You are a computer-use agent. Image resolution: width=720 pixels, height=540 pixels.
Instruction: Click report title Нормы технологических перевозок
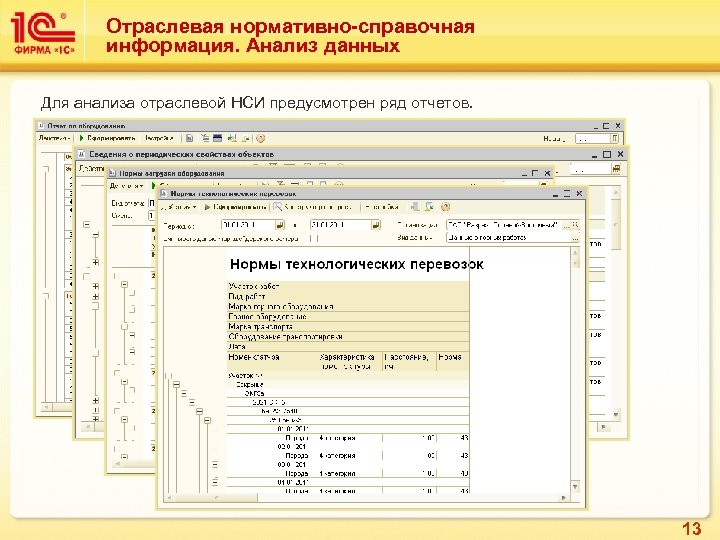coord(356,264)
